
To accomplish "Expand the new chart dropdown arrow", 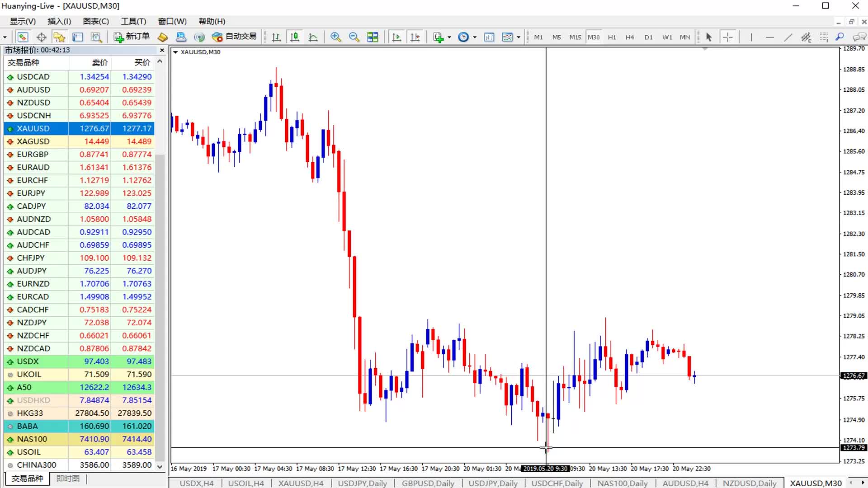I will 5,37.
